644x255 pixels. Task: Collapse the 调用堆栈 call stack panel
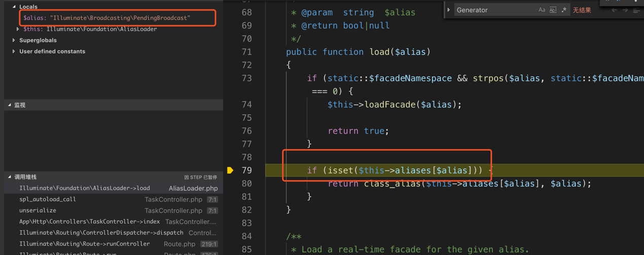(x=10, y=177)
